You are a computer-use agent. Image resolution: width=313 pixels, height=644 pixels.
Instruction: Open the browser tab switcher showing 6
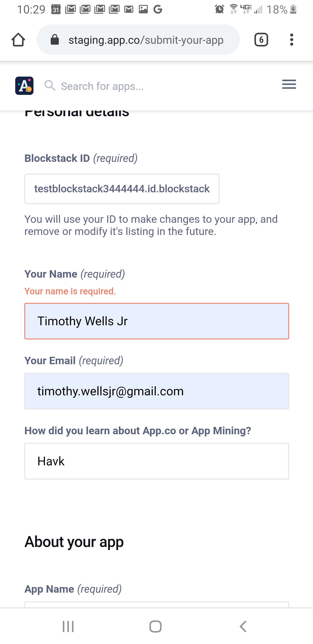point(261,39)
